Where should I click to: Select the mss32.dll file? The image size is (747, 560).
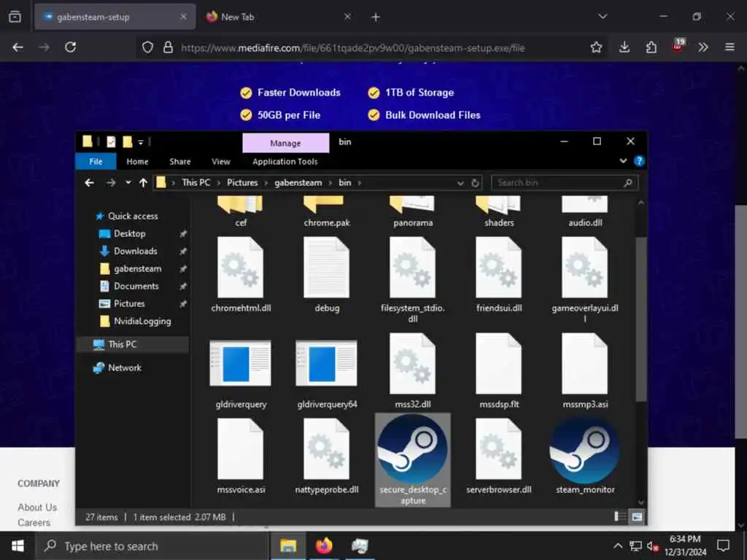pyautogui.click(x=413, y=371)
